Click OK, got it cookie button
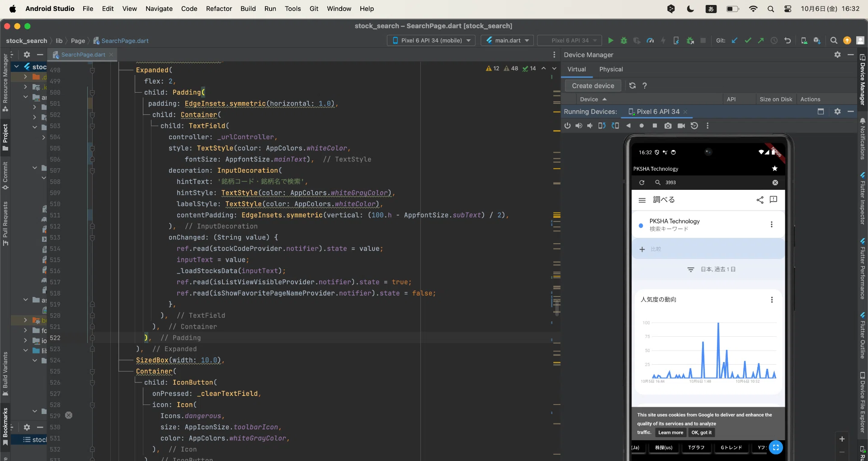The width and height of the screenshot is (868, 461). [x=701, y=433]
